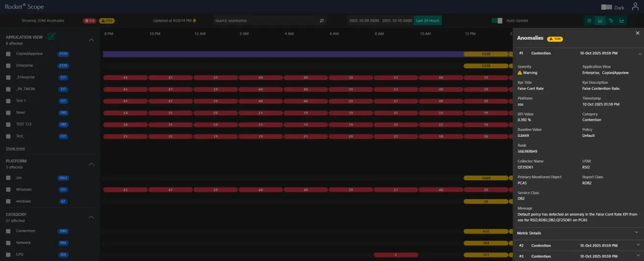The image size is (644, 261).
Task: Edit application view via pencil icon
Action: (52, 36)
